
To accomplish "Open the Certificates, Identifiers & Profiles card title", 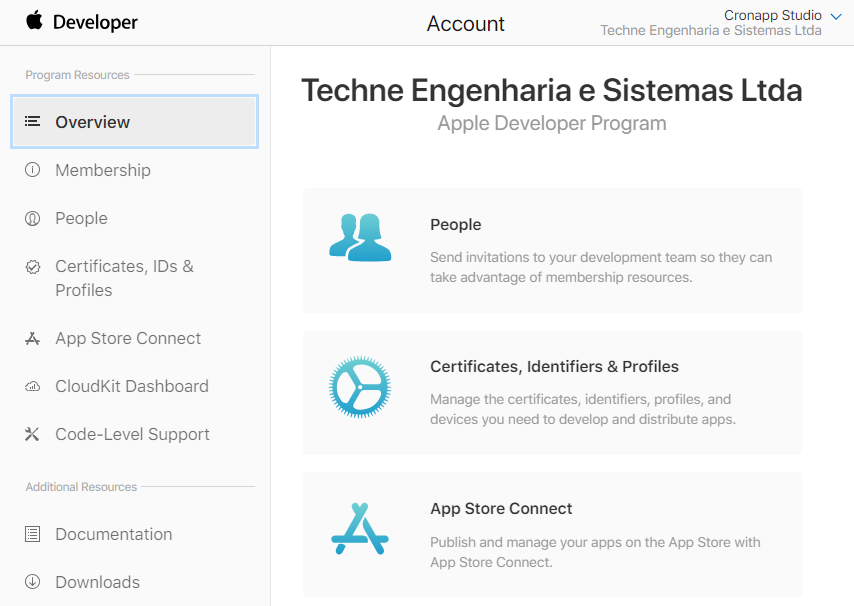I will click(x=554, y=366).
